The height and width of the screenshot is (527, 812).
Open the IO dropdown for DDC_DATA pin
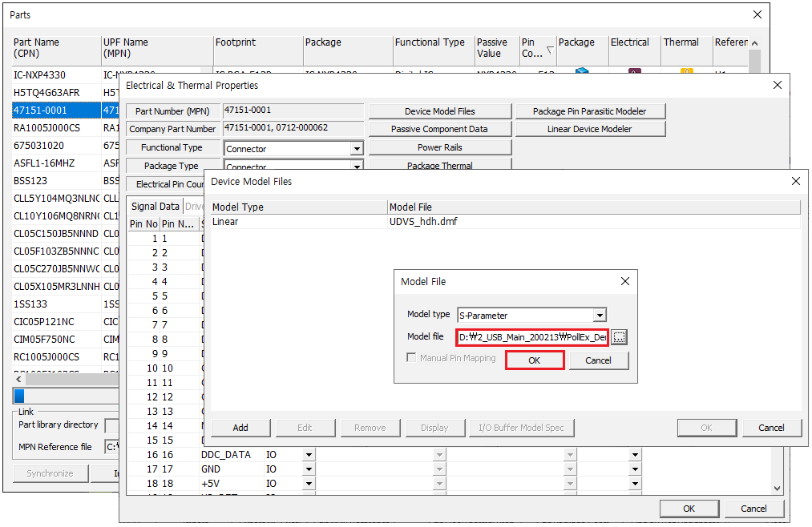(309, 455)
